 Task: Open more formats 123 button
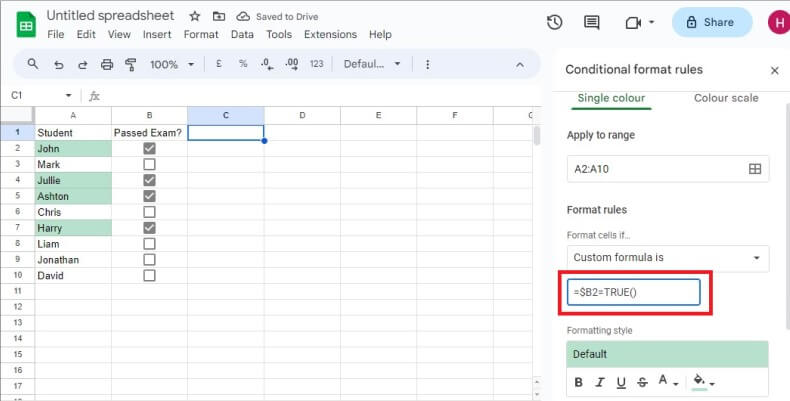316,64
